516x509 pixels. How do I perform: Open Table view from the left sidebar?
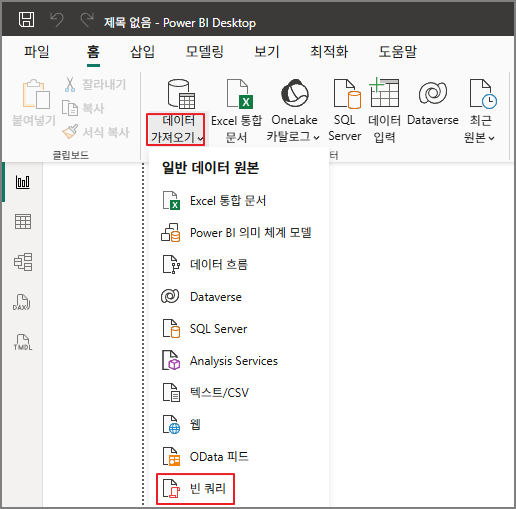click(23, 222)
